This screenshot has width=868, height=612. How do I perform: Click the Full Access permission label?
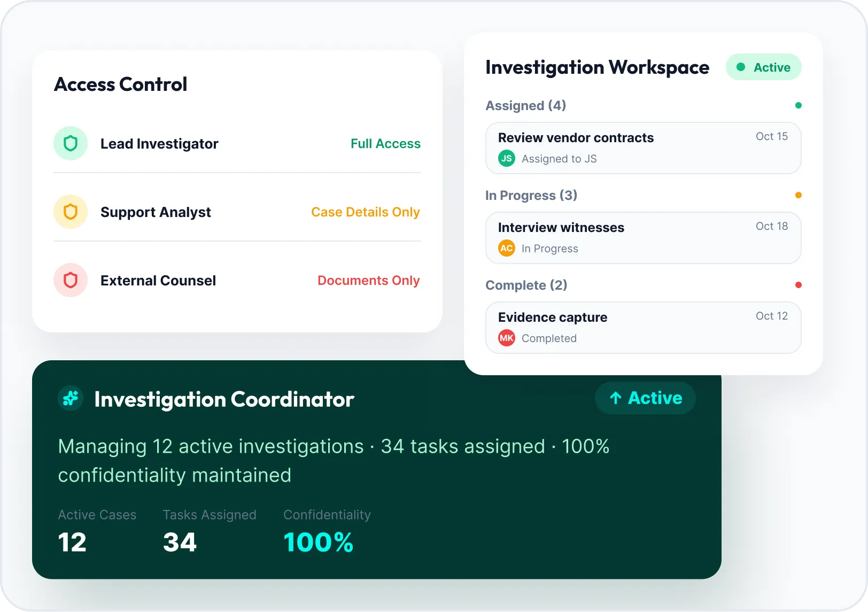click(x=385, y=144)
